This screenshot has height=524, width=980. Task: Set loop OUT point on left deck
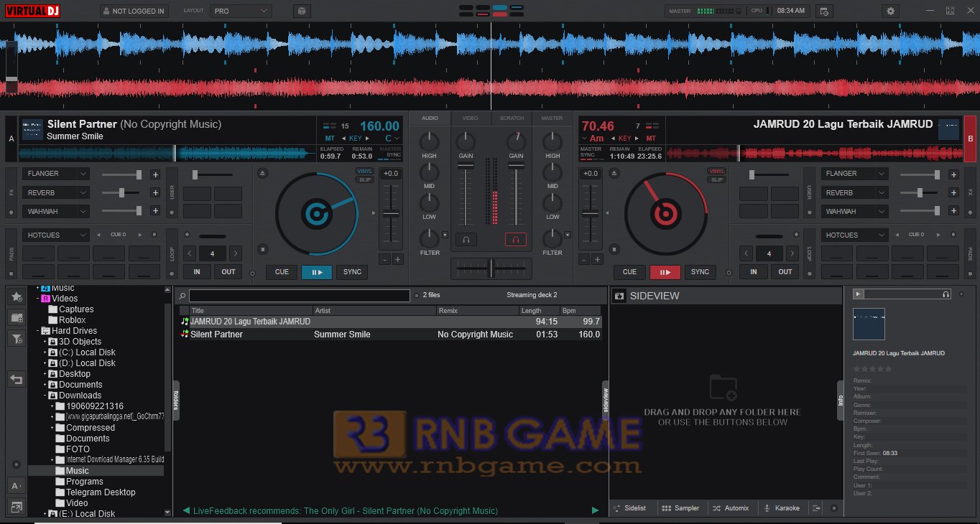228,272
